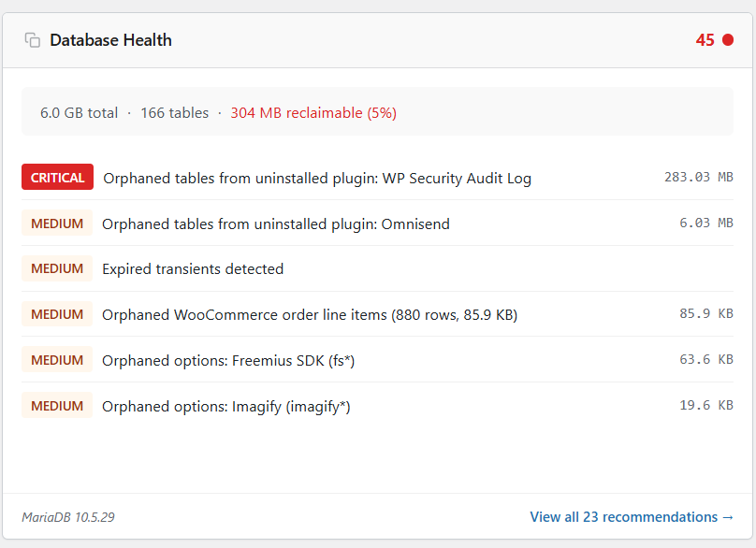Screen dimensions: 756x548
Task: Click the MEDIUM badge beside WooCommerce items
Action: point(57,314)
